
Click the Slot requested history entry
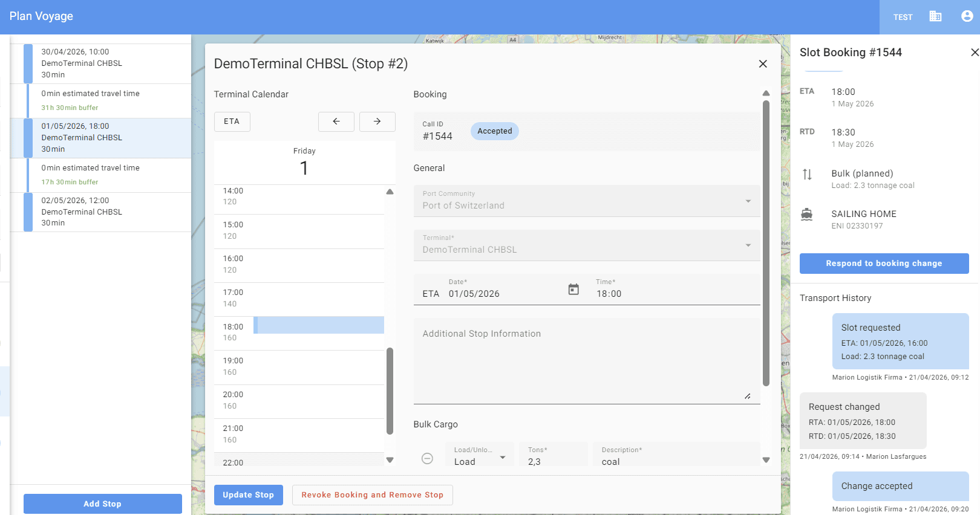tap(900, 342)
